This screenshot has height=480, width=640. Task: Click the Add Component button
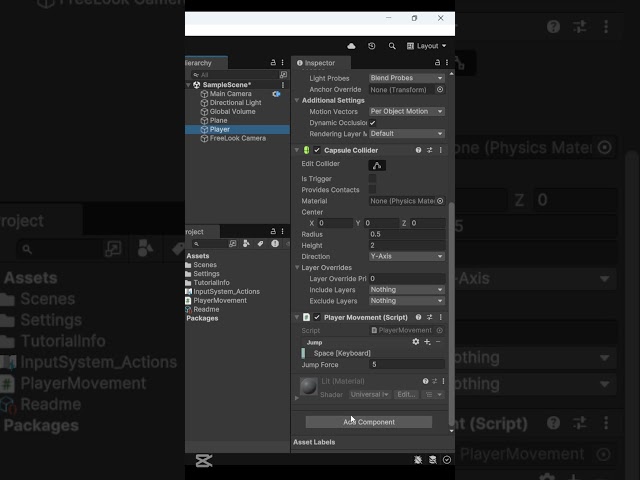pyautogui.click(x=369, y=422)
